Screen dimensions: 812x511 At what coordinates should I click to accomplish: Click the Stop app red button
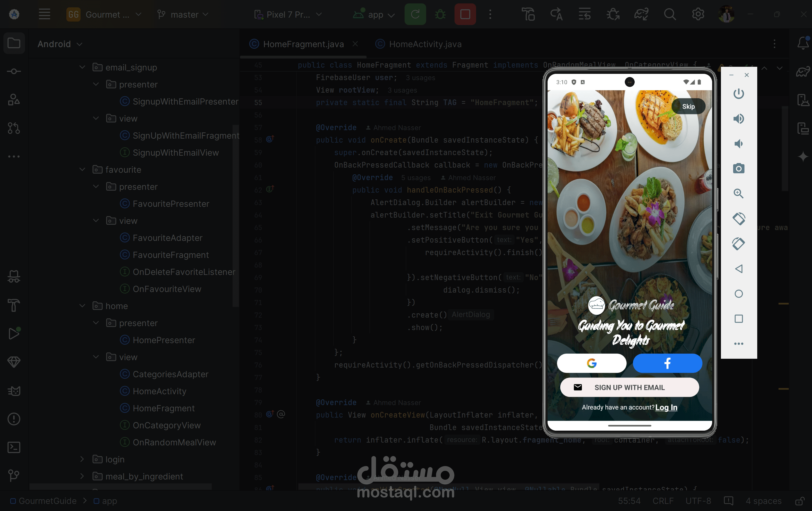click(x=465, y=14)
